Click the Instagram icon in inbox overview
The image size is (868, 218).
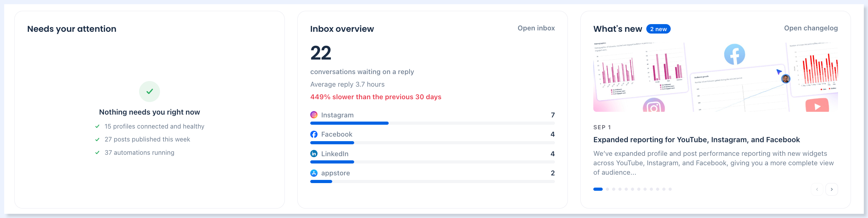click(x=314, y=115)
